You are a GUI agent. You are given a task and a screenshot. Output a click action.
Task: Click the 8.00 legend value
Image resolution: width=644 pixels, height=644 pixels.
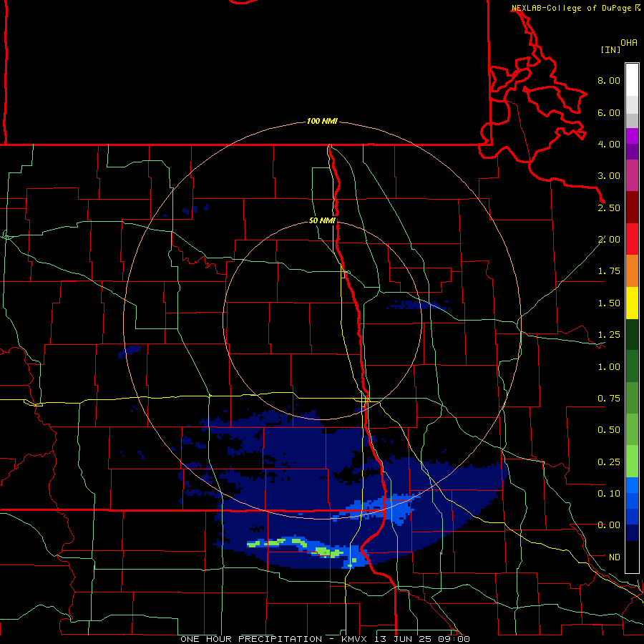point(609,80)
